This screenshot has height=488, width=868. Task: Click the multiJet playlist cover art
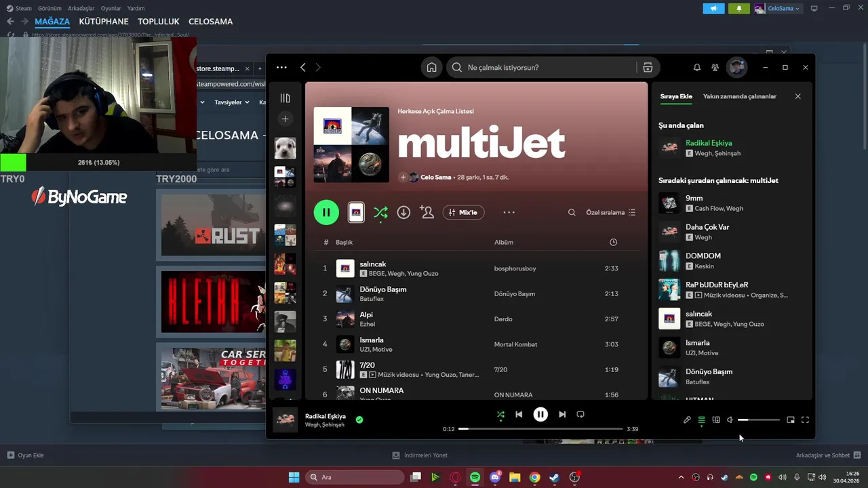click(x=351, y=144)
